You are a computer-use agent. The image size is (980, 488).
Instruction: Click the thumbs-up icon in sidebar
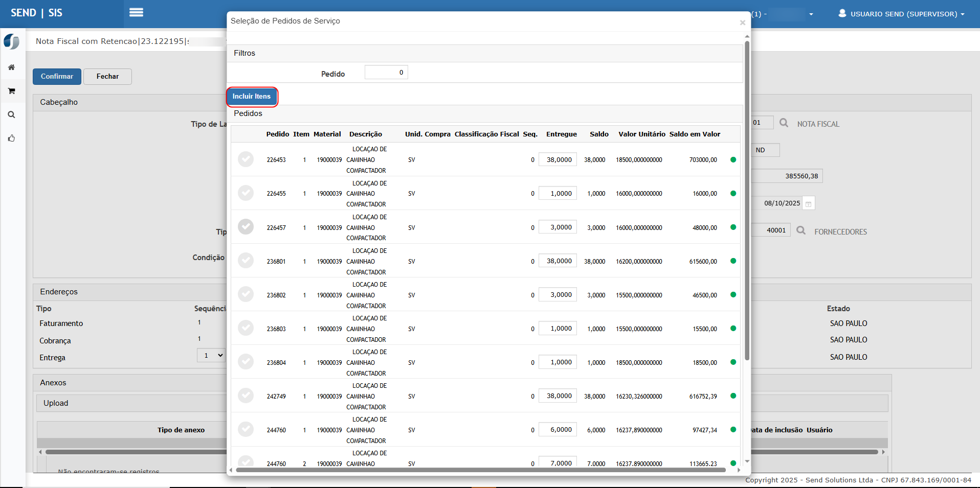coord(11,138)
